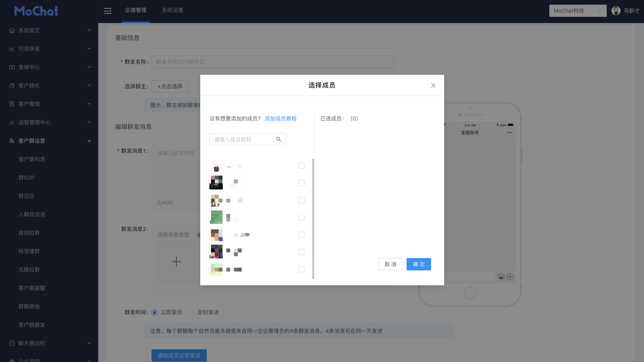This screenshot has width=644, height=362.
Task: Expand the 运营管理中心 menu chevron
Action: [x=89, y=122]
